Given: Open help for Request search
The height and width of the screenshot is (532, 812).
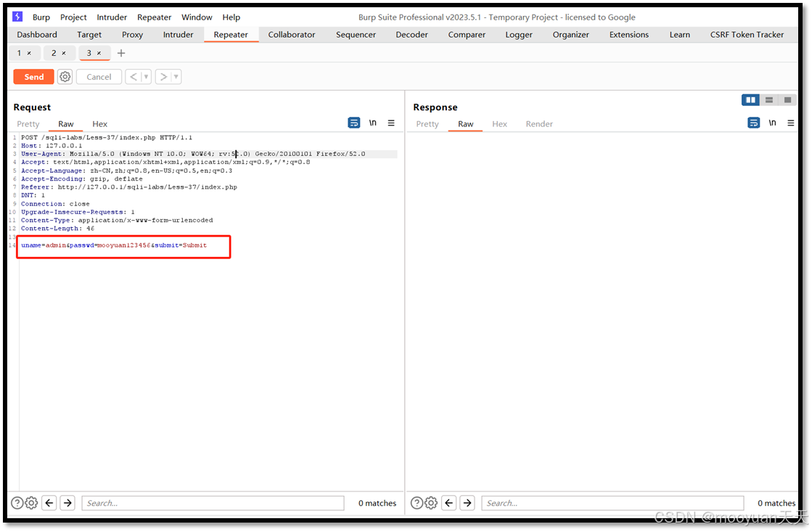Looking at the screenshot, I should coord(17,502).
